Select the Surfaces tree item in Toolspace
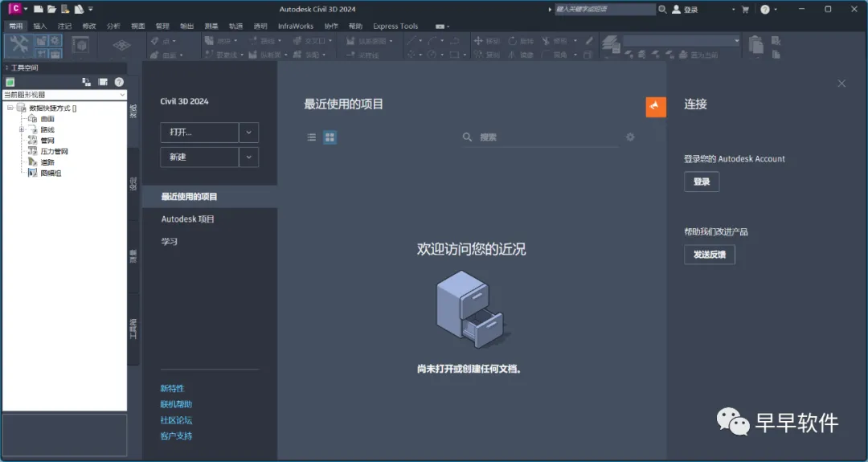The image size is (868, 462). 47,119
